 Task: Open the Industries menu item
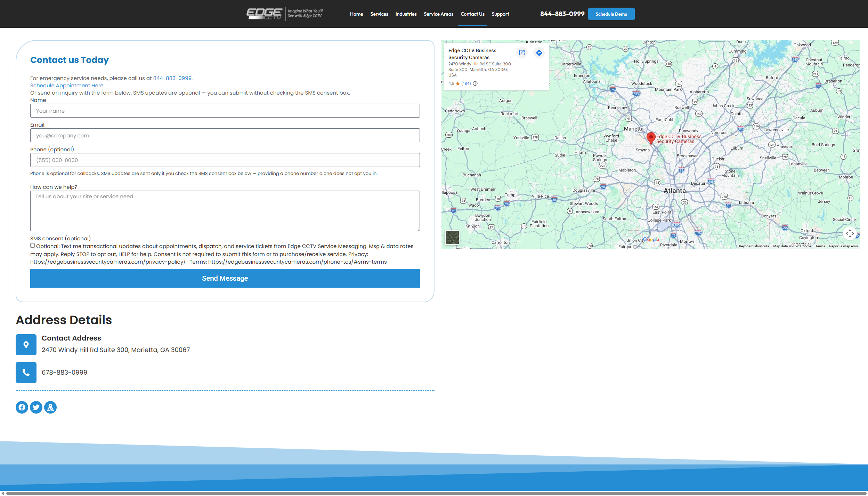click(406, 14)
